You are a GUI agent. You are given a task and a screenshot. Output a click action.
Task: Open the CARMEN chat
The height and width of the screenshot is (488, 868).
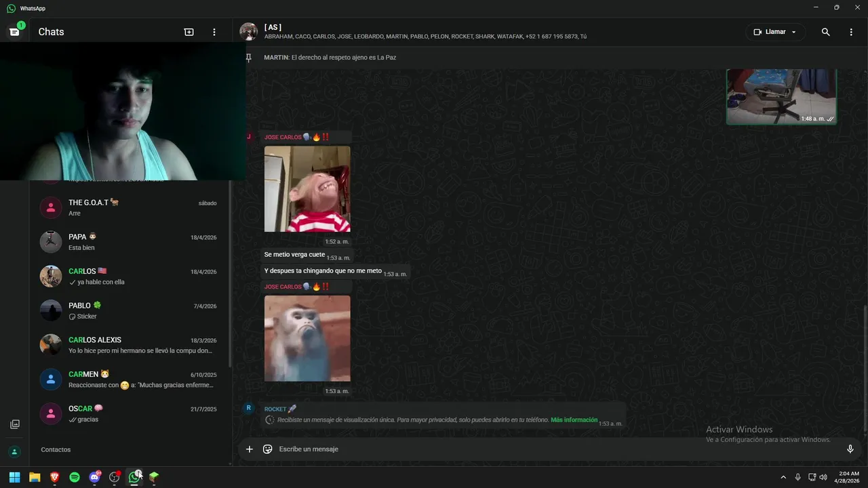[x=130, y=379]
